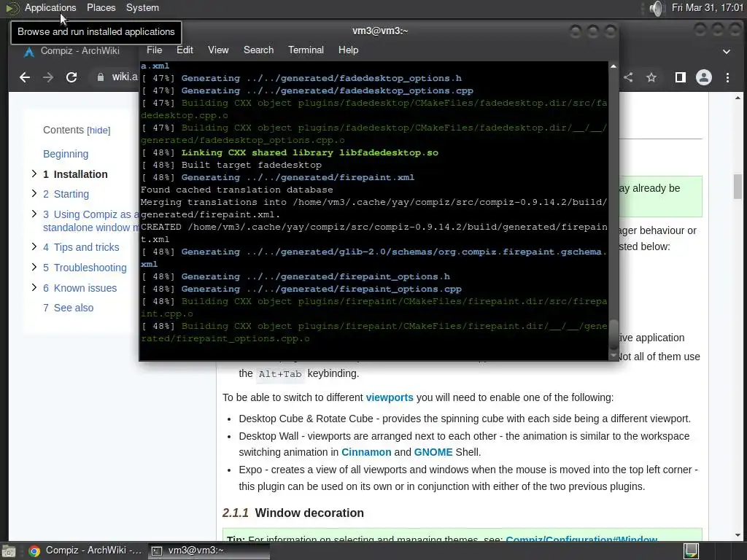The width and height of the screenshot is (747, 560).
Task: Click the 'Linking CXX shared library libfadedesktop.so' line
Action: pos(290,153)
